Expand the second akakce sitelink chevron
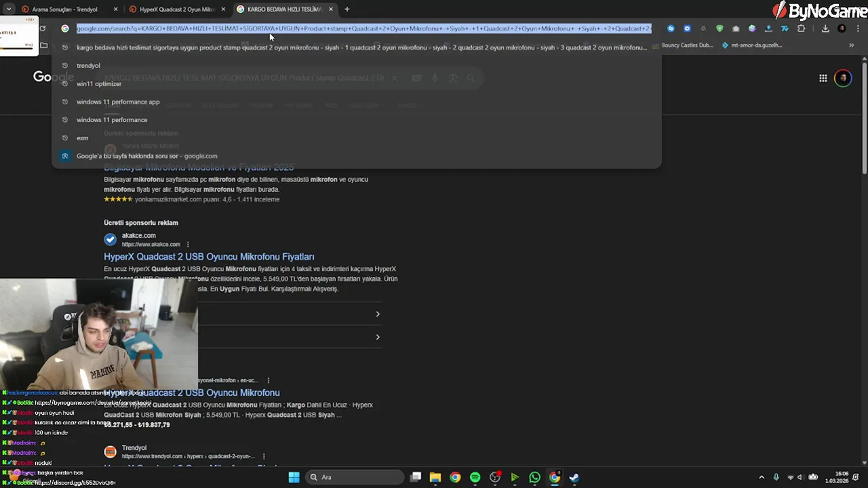The image size is (868, 488). [x=378, y=337]
